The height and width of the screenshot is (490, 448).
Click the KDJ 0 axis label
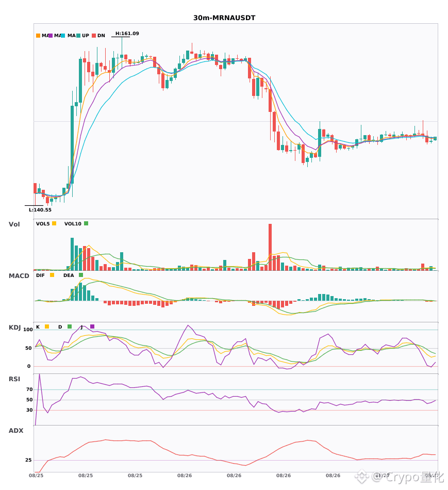[x=29, y=366]
